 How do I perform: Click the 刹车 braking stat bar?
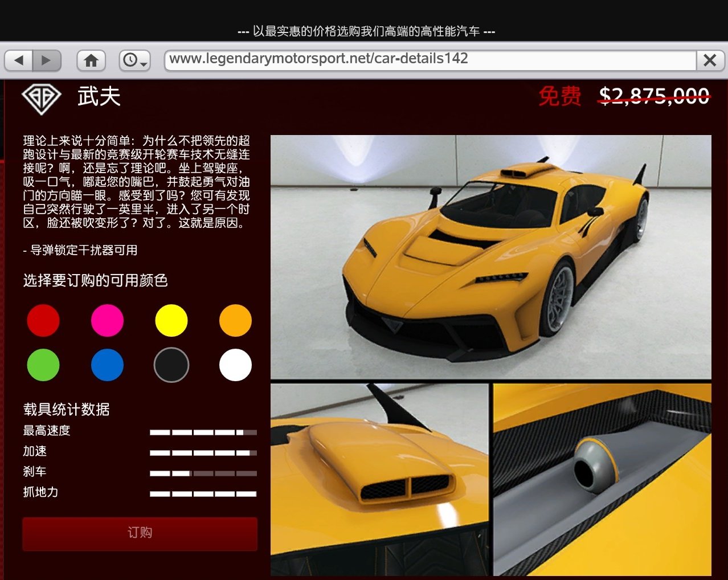pyautogui.click(x=203, y=473)
